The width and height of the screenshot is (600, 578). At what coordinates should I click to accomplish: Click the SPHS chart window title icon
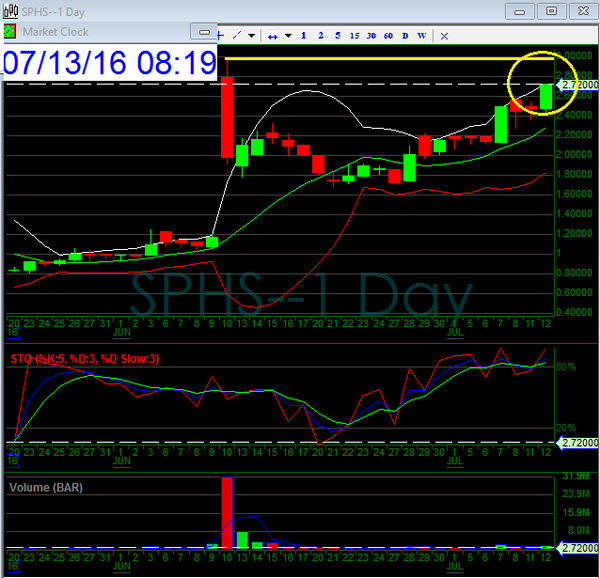click(x=11, y=10)
